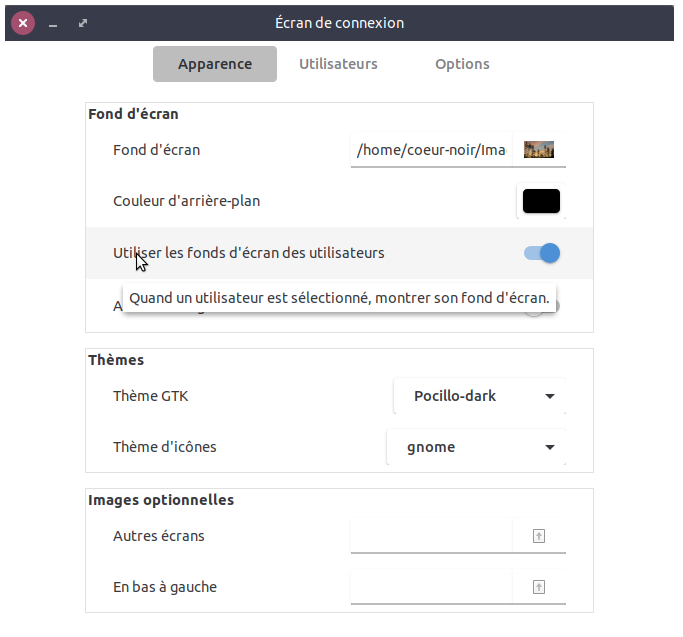This screenshot has height=637, width=683.
Task: Open the Options tab
Action: (x=462, y=64)
